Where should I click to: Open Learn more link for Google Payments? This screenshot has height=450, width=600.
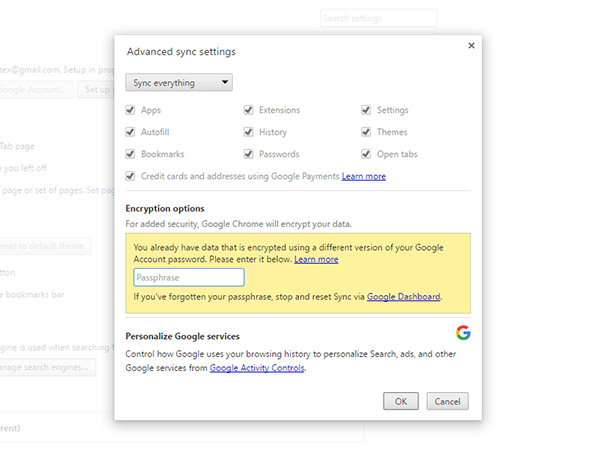363,176
